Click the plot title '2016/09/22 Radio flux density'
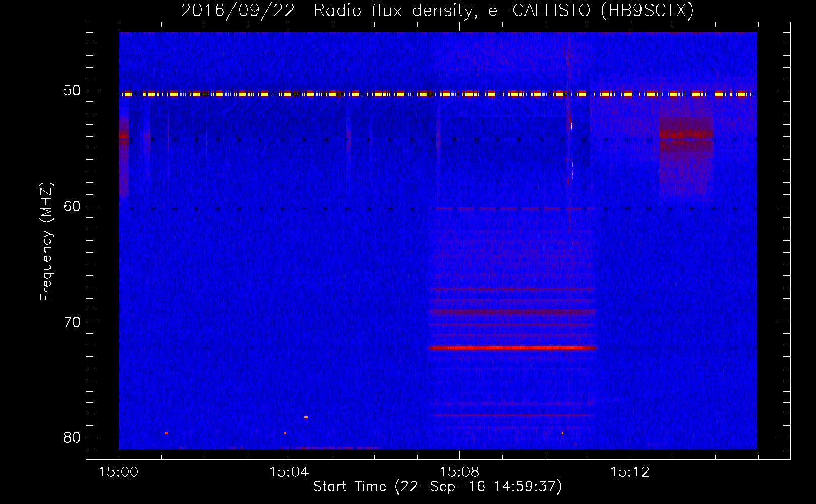816x504 pixels. point(437,10)
